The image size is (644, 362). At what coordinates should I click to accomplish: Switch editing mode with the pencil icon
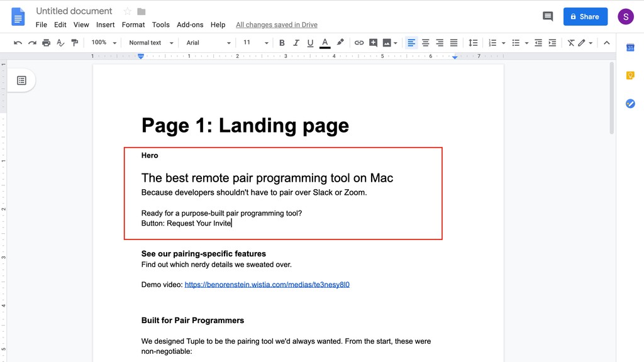pos(582,43)
